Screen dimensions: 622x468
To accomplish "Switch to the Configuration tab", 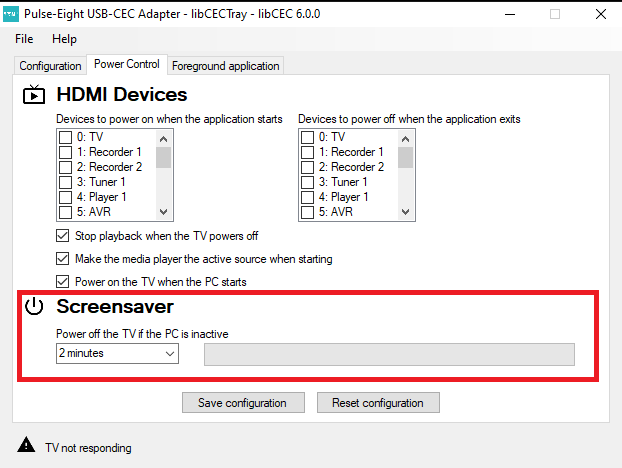I will pos(50,66).
